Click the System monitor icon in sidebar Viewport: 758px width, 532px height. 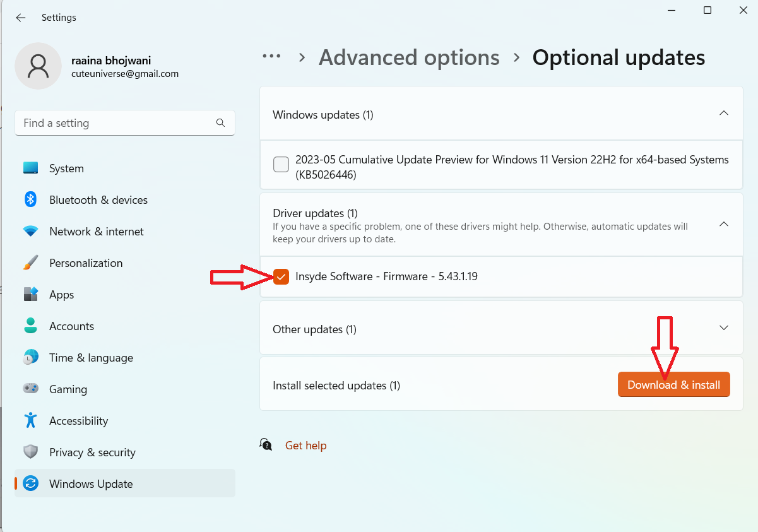click(x=31, y=168)
